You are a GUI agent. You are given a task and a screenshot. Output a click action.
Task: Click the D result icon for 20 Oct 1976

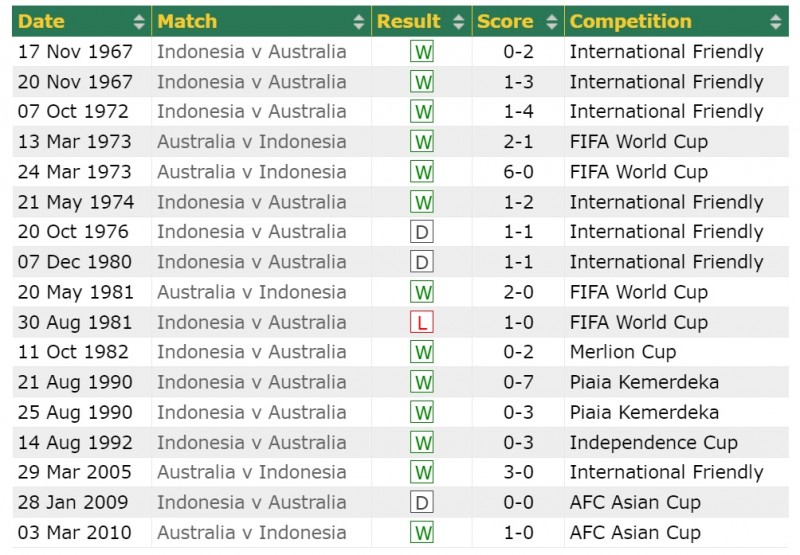[x=422, y=233]
